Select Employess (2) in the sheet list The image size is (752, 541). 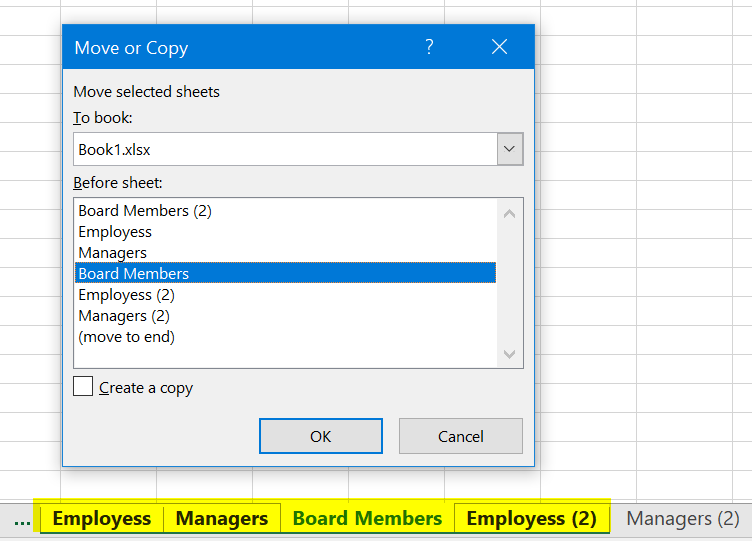pyautogui.click(x=126, y=295)
